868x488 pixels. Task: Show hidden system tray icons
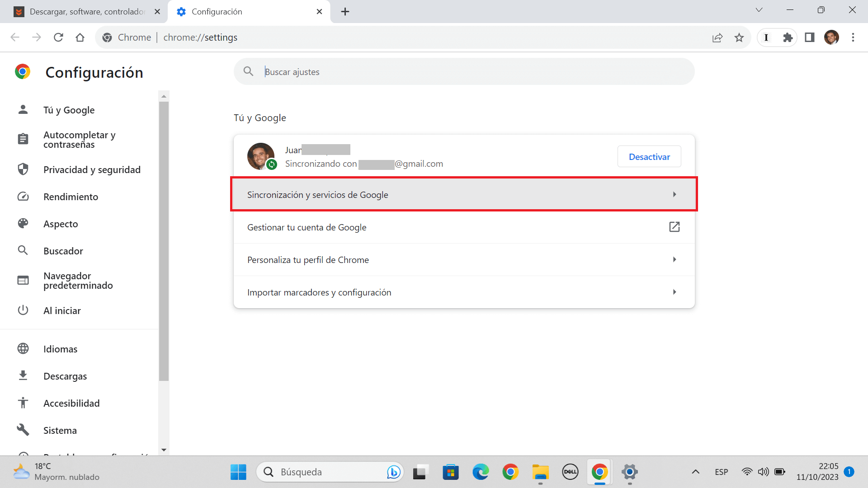(x=696, y=472)
